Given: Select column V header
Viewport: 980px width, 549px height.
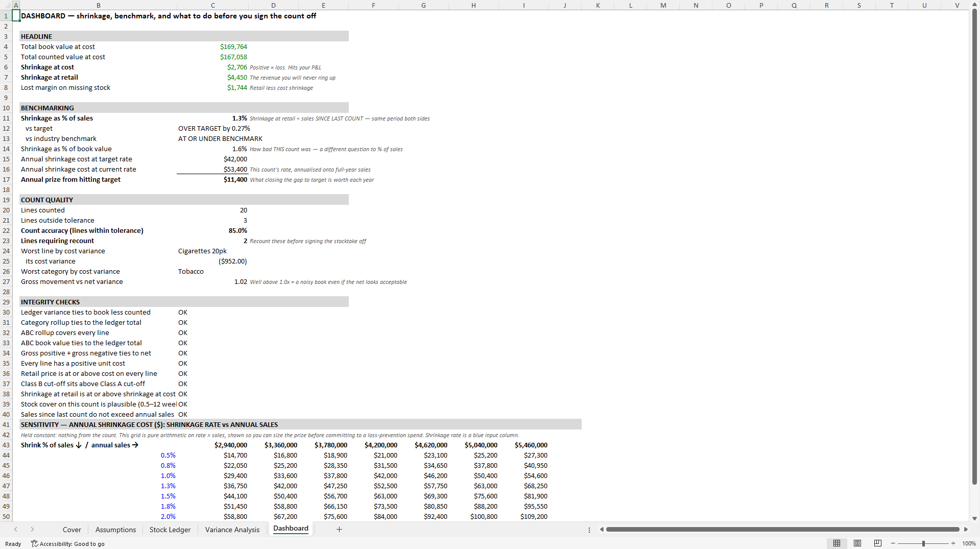Looking at the screenshot, I should tap(957, 5).
